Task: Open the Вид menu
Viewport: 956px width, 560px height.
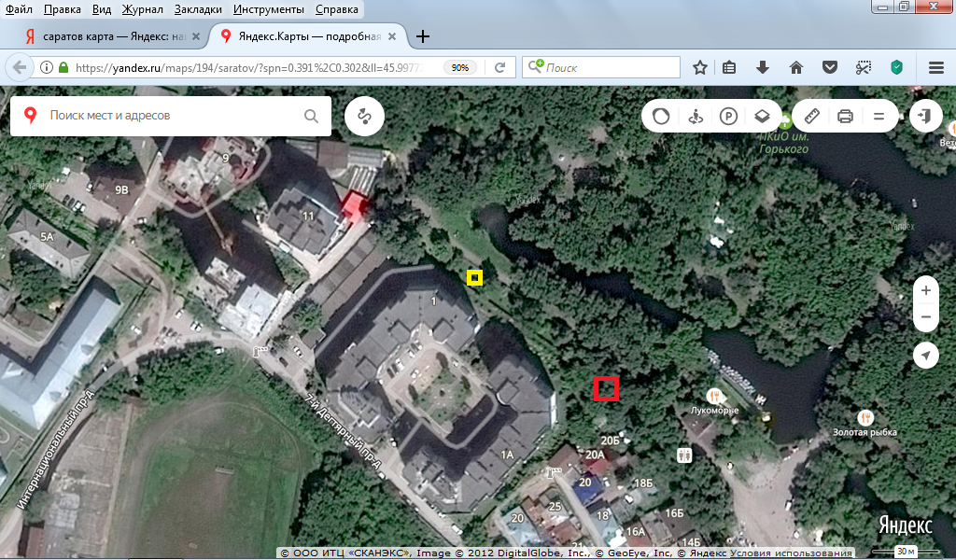Action: pos(102,9)
